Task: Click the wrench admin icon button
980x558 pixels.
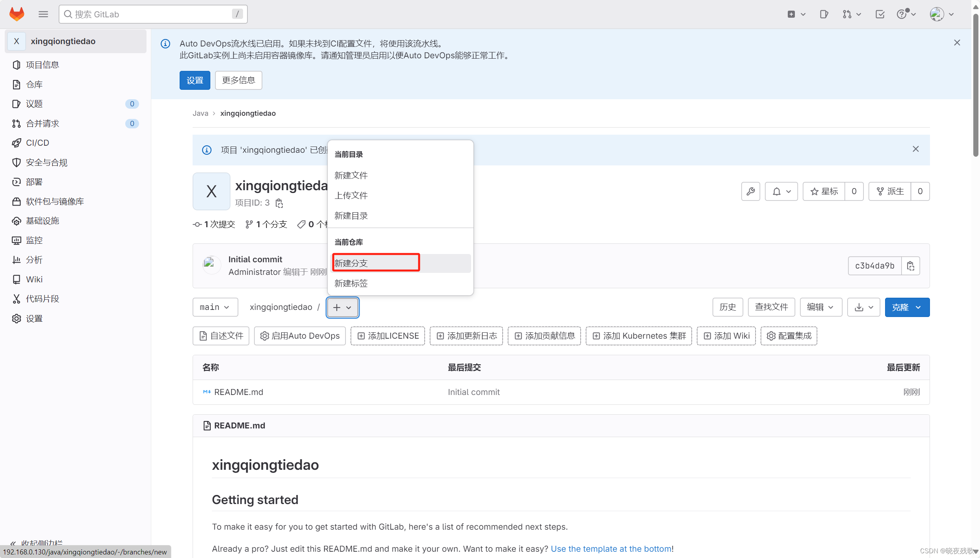Action: (750, 191)
